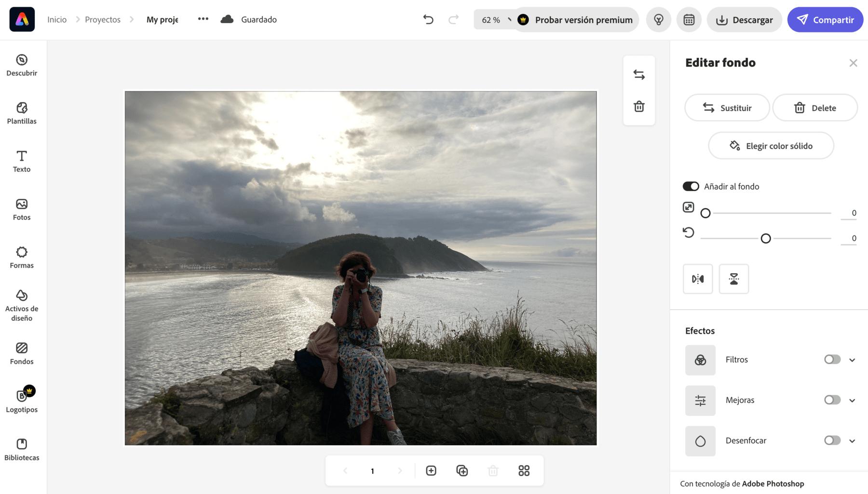This screenshot has width=868, height=494.
Task: Open the page grid view
Action: [x=524, y=470]
